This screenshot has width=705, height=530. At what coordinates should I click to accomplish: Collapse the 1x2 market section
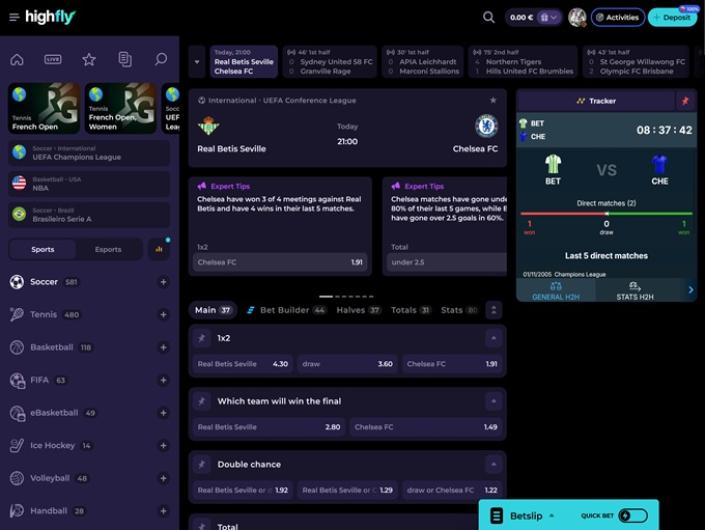tap(494, 338)
